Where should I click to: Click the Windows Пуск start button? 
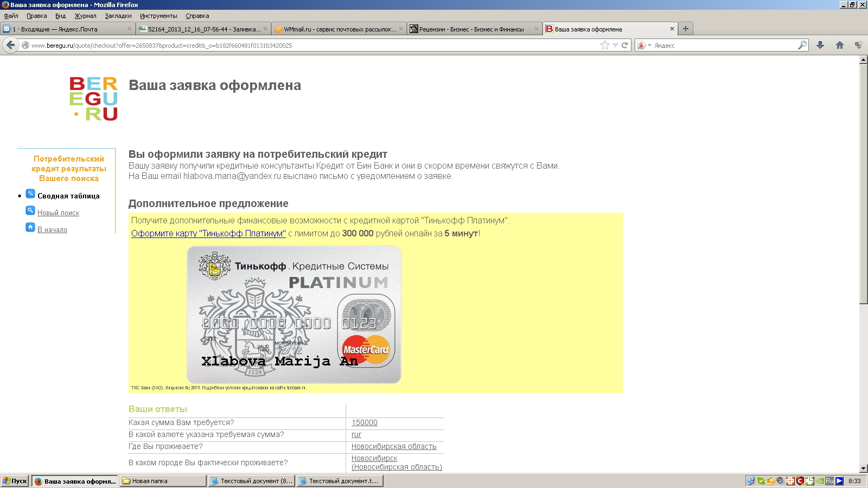coord(15,481)
